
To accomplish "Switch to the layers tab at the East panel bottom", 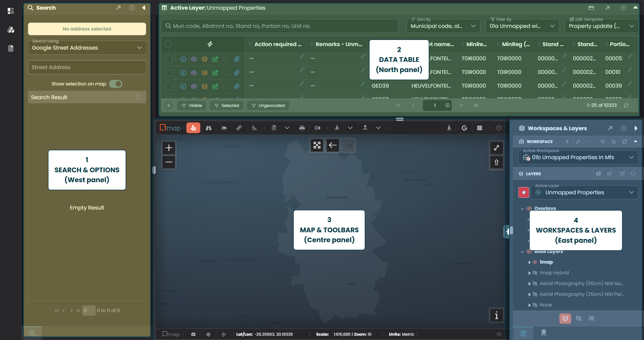I will click(x=523, y=333).
